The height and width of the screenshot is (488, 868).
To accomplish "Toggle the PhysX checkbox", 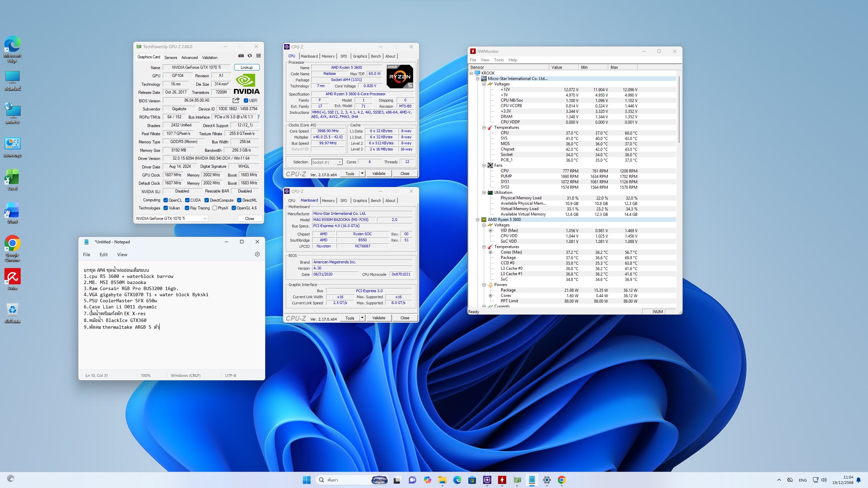I will pos(215,208).
